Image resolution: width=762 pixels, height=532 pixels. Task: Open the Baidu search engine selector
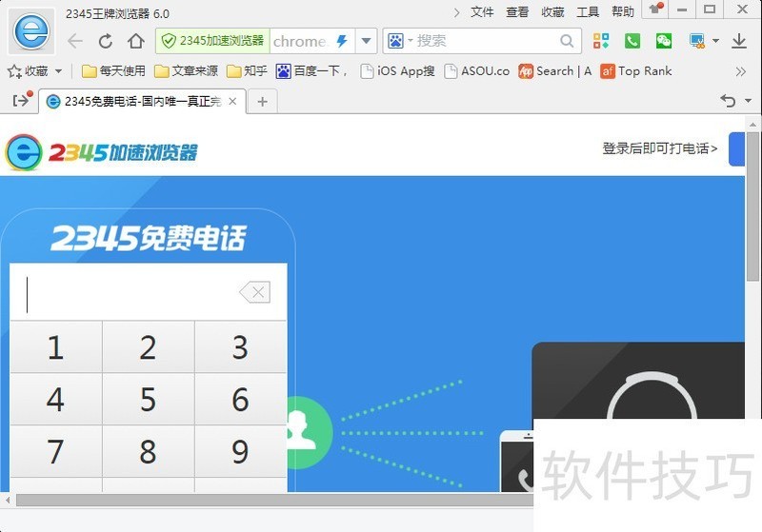click(399, 41)
